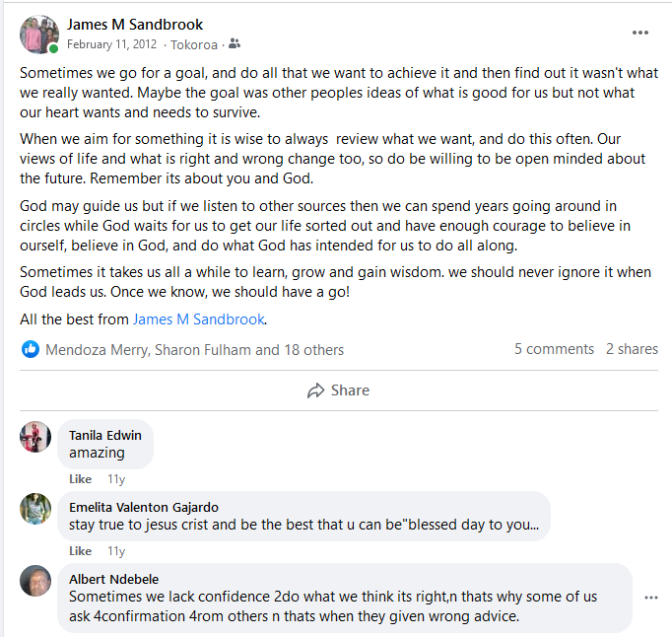The height and width of the screenshot is (637, 672).
Task: Click the February 11, 2012 timestamp
Action: tap(112, 44)
